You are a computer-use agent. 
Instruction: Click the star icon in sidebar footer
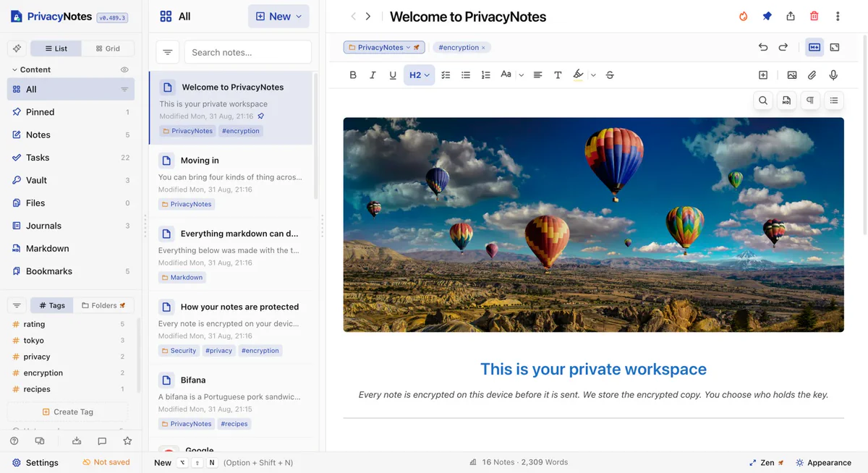[127, 441]
